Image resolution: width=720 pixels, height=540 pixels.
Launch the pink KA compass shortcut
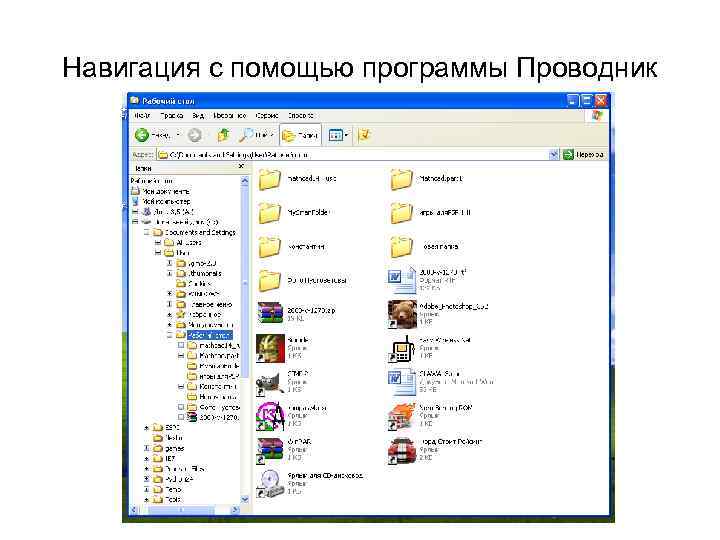coord(270,416)
